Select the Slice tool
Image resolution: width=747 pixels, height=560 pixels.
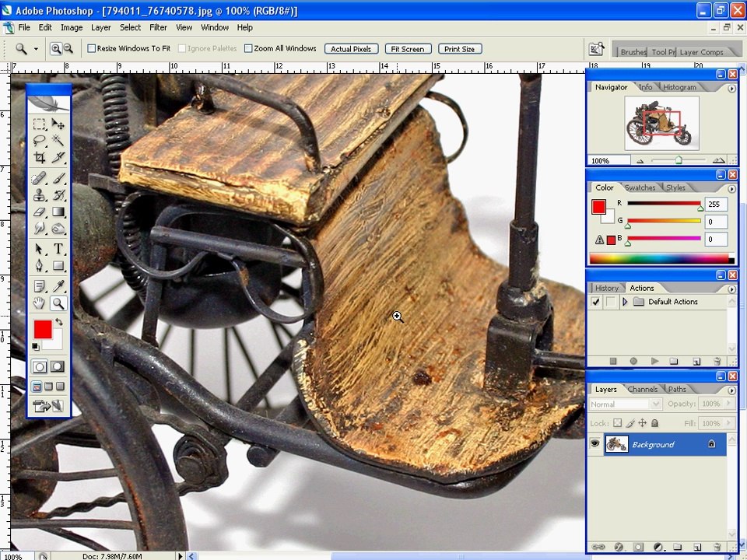click(58, 157)
